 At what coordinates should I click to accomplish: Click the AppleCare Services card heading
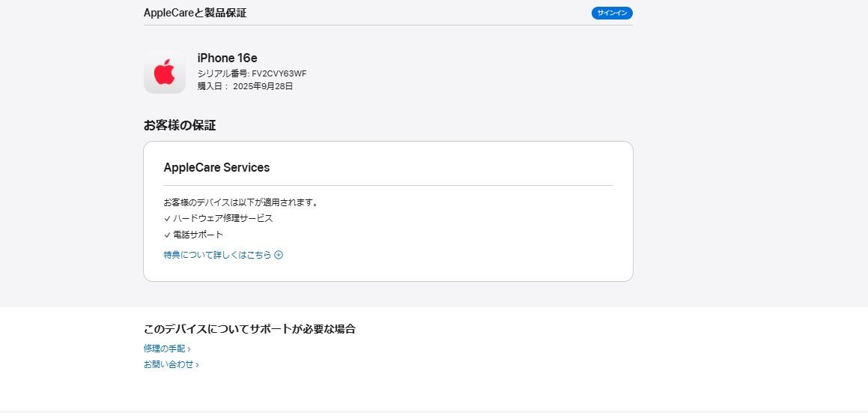click(x=216, y=168)
